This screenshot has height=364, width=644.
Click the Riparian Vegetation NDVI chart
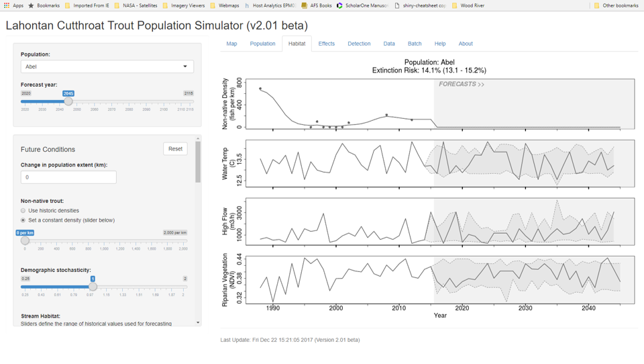tap(440, 279)
